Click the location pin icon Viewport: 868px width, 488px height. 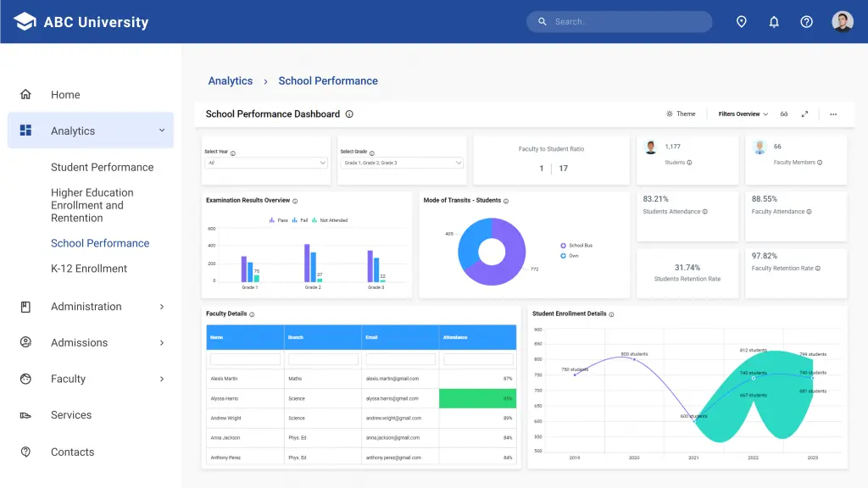pyautogui.click(x=742, y=21)
